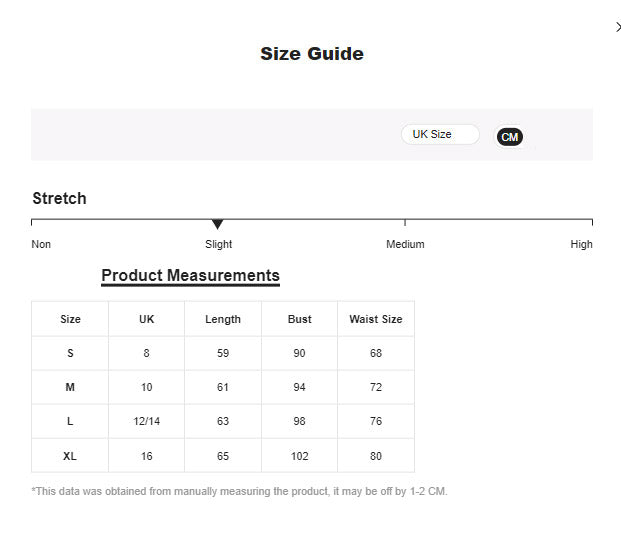
Task: Click the Length column header
Action: pos(223,319)
